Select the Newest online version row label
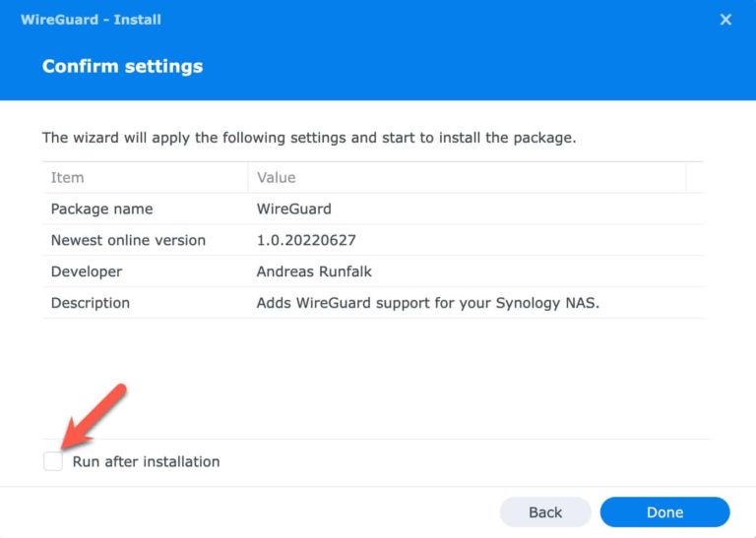756x538 pixels. [x=129, y=240]
